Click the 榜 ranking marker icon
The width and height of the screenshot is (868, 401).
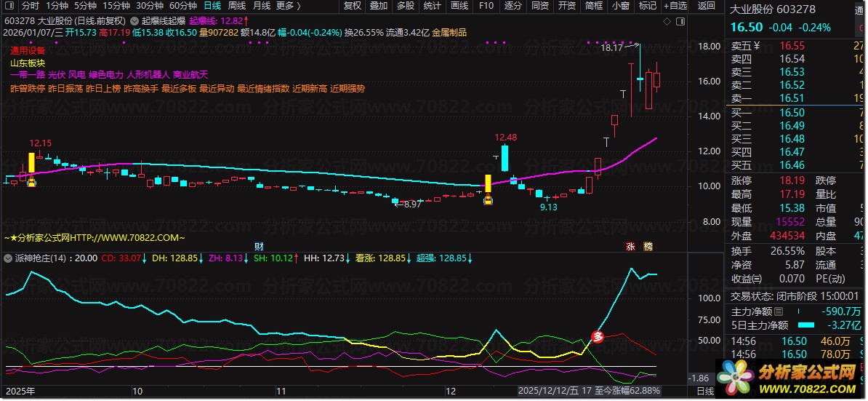(647, 246)
